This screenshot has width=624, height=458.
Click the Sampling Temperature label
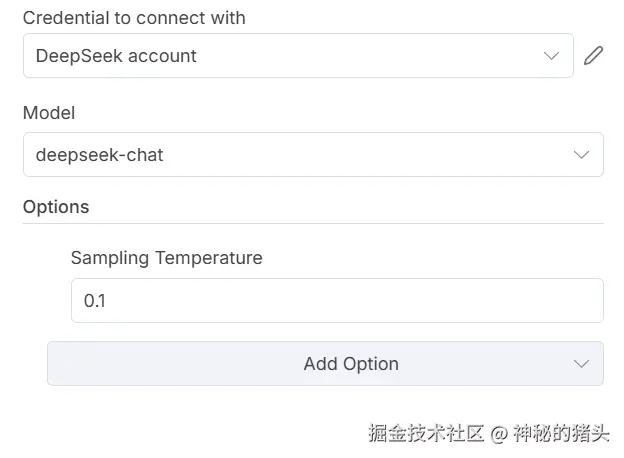click(166, 257)
